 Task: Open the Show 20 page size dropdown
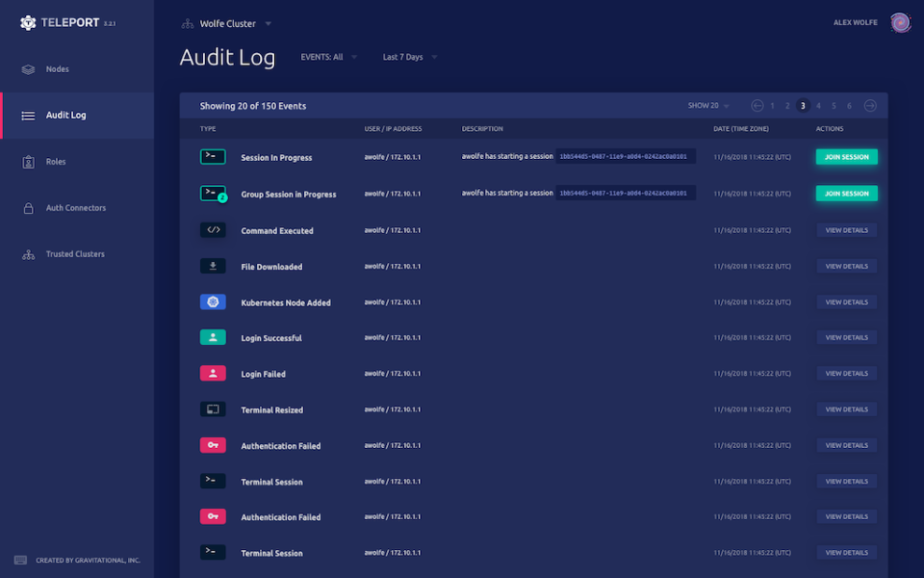coord(708,106)
